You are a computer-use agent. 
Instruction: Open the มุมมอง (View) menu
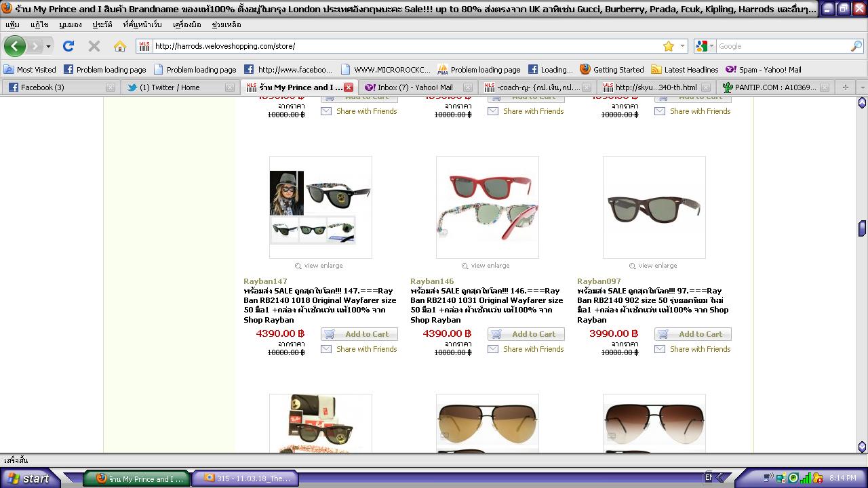71,24
